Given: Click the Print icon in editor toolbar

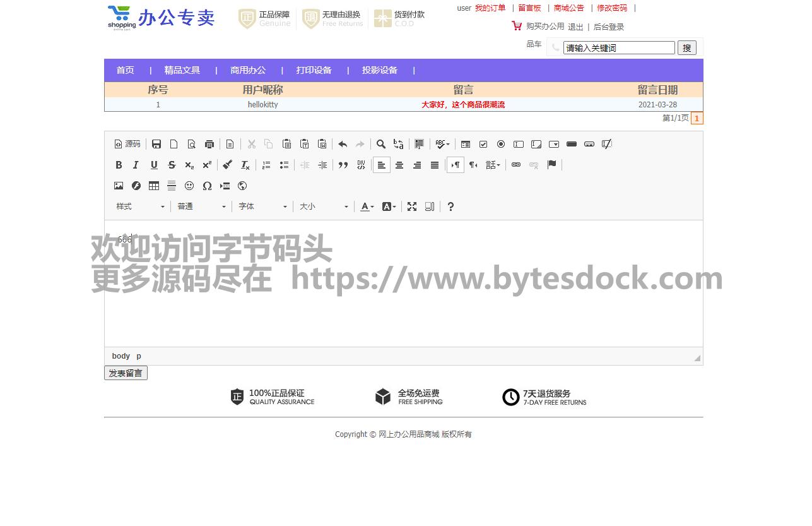Looking at the screenshot, I should [209, 144].
